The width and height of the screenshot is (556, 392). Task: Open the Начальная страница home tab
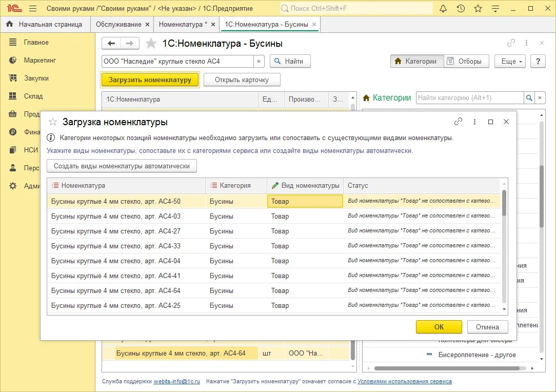pos(44,24)
